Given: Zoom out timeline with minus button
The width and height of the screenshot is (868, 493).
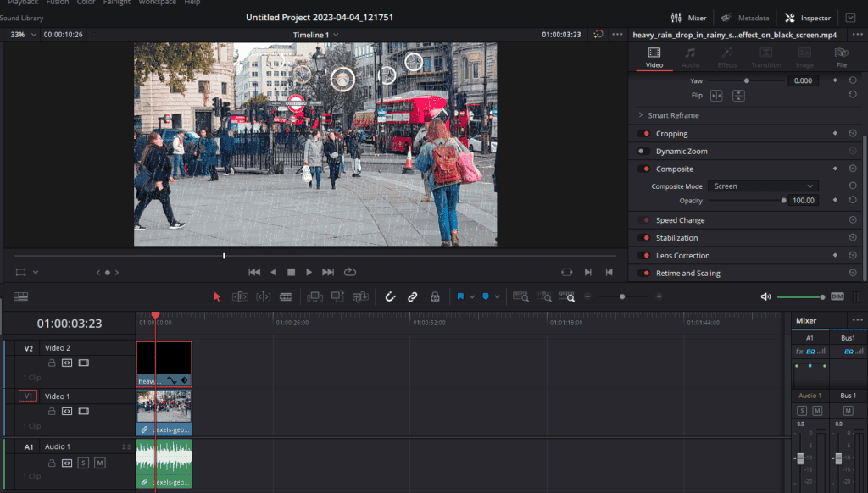Looking at the screenshot, I should point(587,296).
